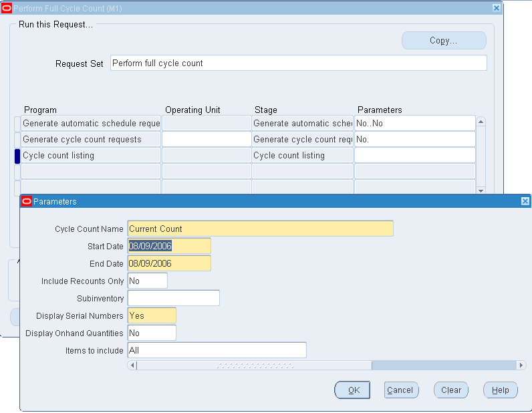Click row selector for Cycle count listing

[x=17, y=156]
